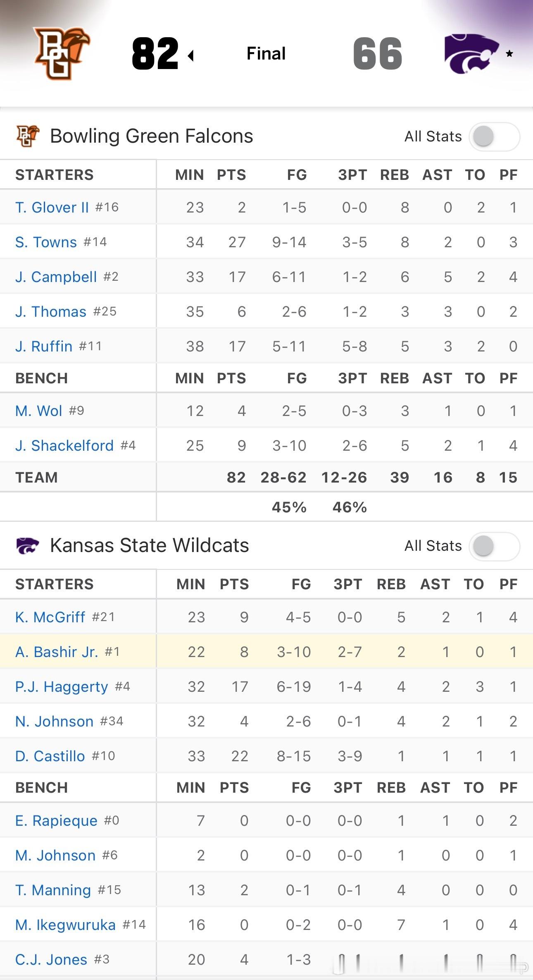Enable All Stats for Kansas State Wildcats
The width and height of the screenshot is (533, 980).
494,546
